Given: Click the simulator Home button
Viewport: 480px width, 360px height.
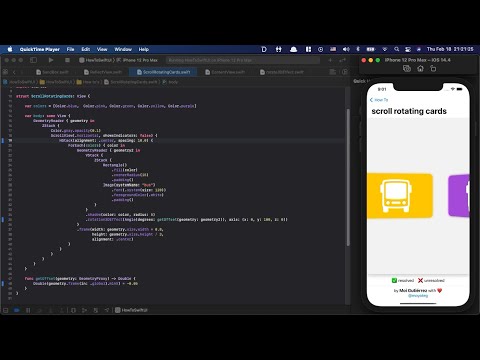Looking at the screenshot, I should (x=420, y=69).
